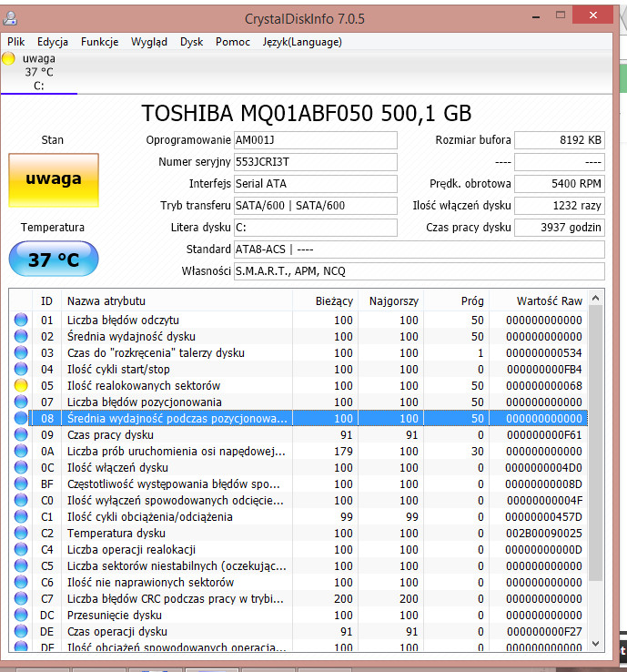Viewport: 627px width, 672px height.
Task: Click status orb for attribute C7 row
Action: pos(21,598)
